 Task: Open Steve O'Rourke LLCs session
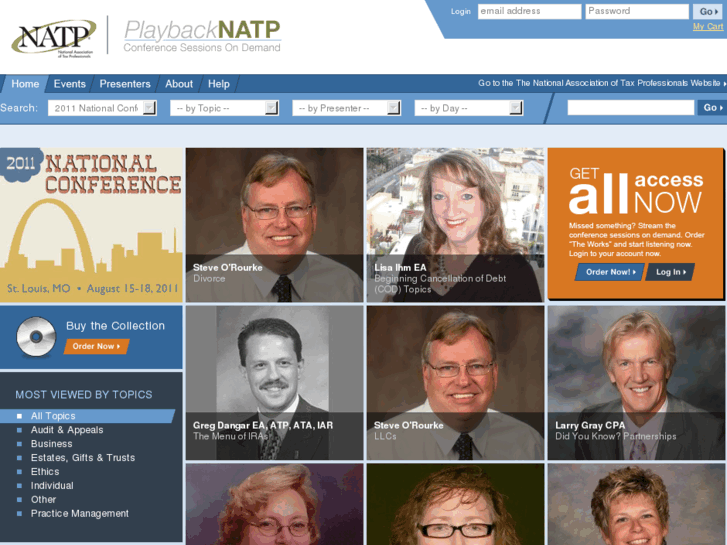coord(455,383)
